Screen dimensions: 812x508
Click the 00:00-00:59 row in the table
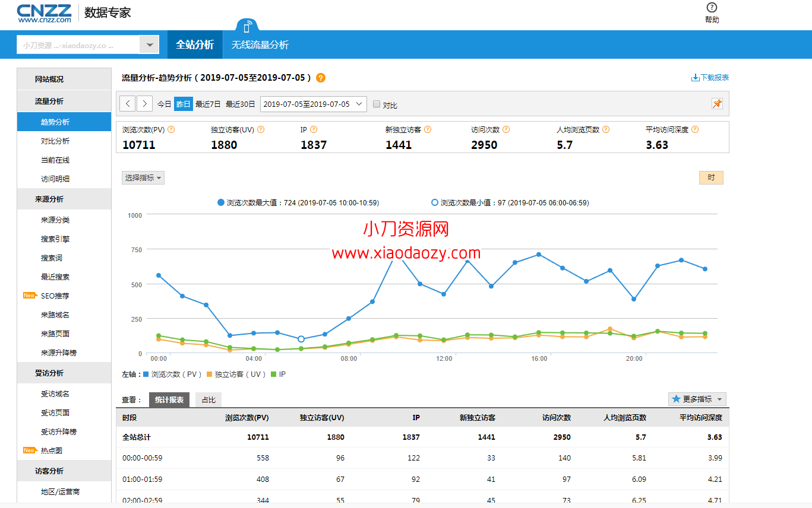point(422,458)
